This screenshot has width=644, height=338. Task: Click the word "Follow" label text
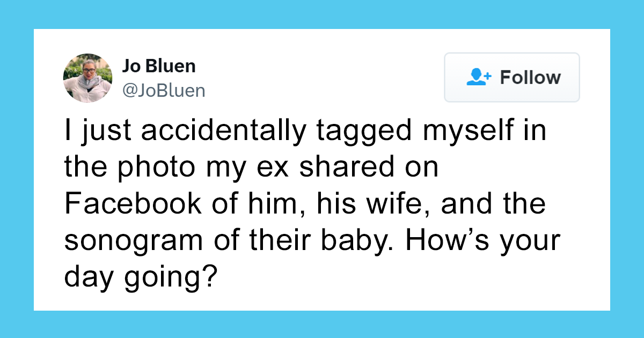530,77
